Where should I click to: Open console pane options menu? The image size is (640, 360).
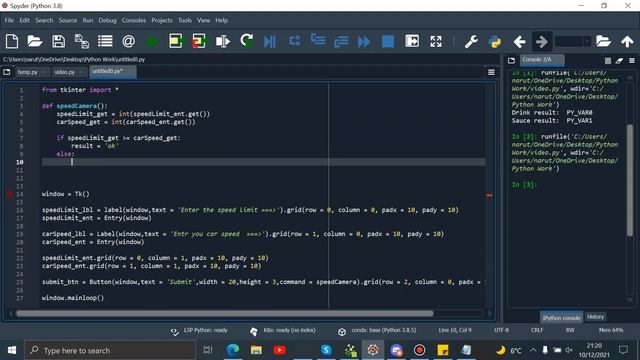point(632,60)
